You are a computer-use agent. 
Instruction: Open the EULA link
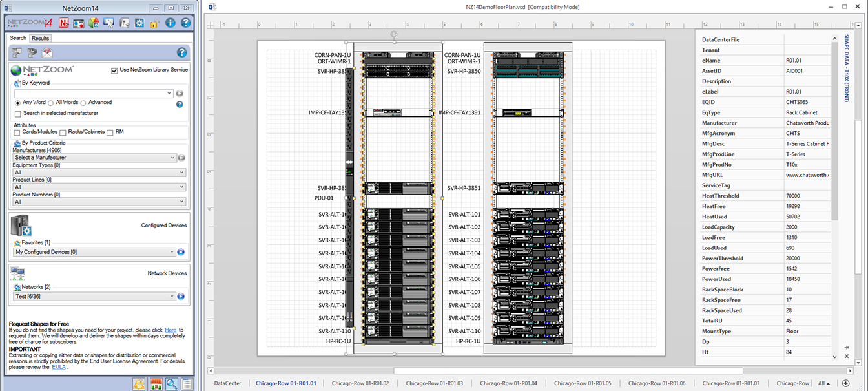point(59,367)
